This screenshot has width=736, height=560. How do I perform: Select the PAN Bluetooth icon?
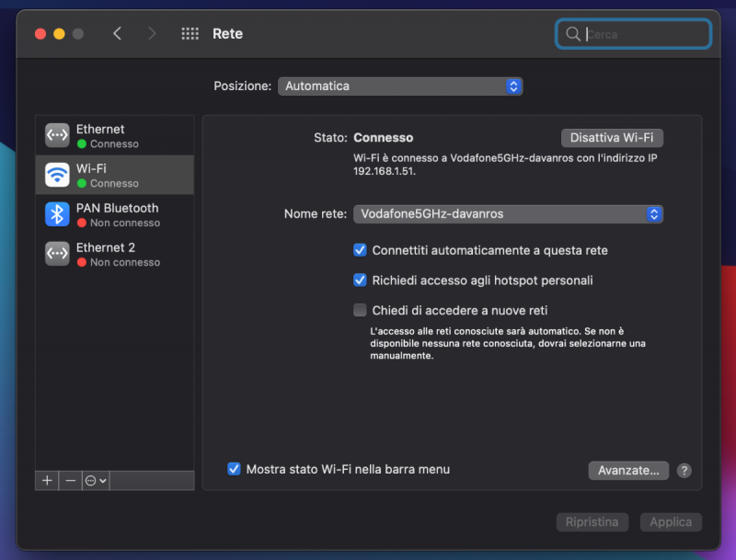[57, 214]
